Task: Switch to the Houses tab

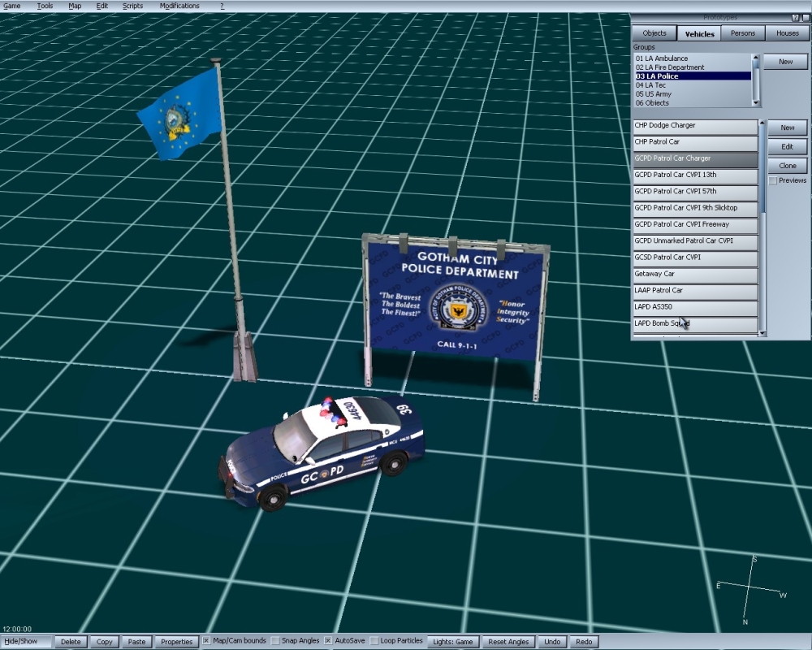Action: pos(787,33)
